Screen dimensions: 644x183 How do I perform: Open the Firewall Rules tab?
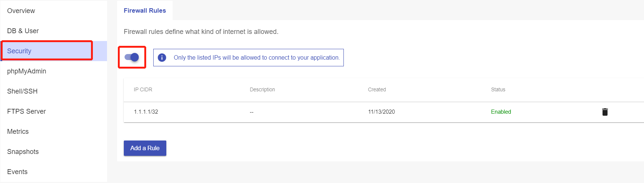[x=145, y=10]
